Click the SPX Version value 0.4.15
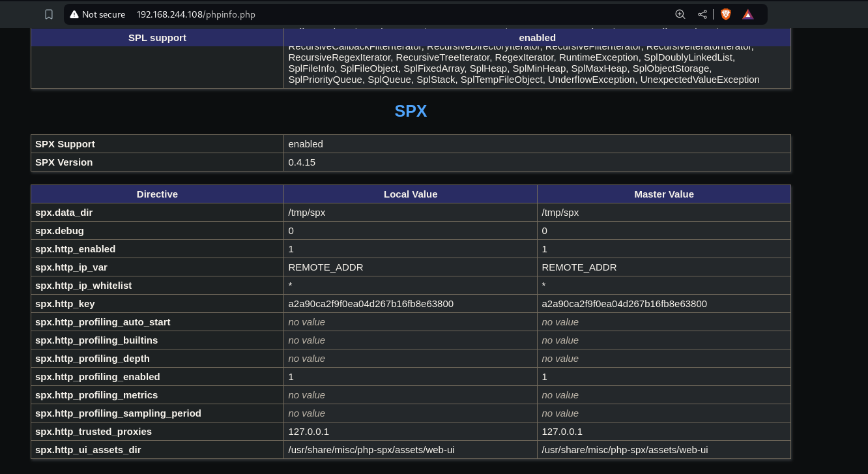The image size is (868, 474). pos(302,162)
